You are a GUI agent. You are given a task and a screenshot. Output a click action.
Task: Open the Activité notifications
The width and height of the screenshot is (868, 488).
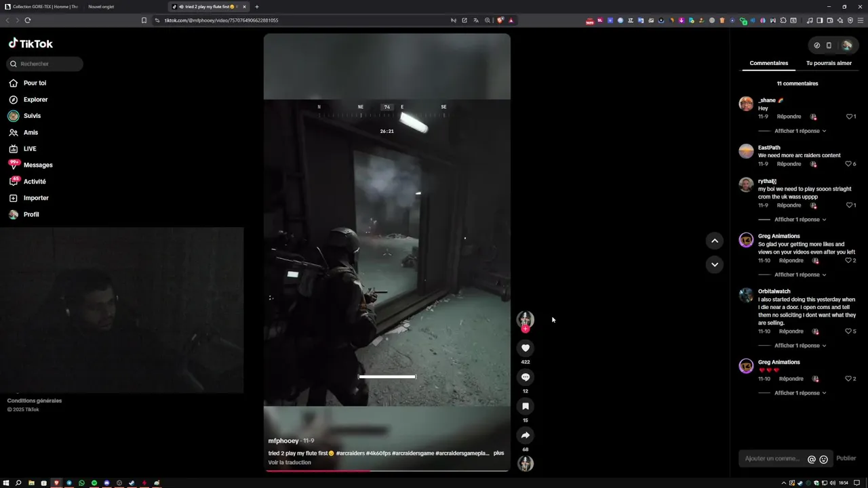click(27, 182)
